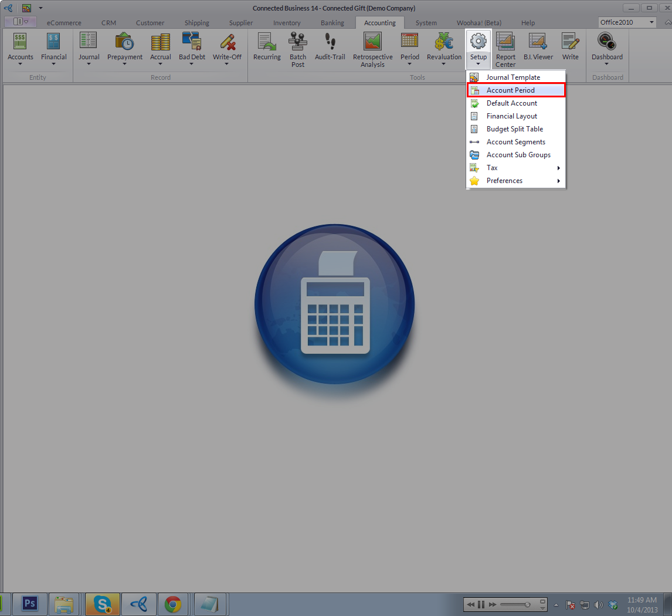Open the Bad Debt record option
The image size is (672, 616).
click(192, 48)
